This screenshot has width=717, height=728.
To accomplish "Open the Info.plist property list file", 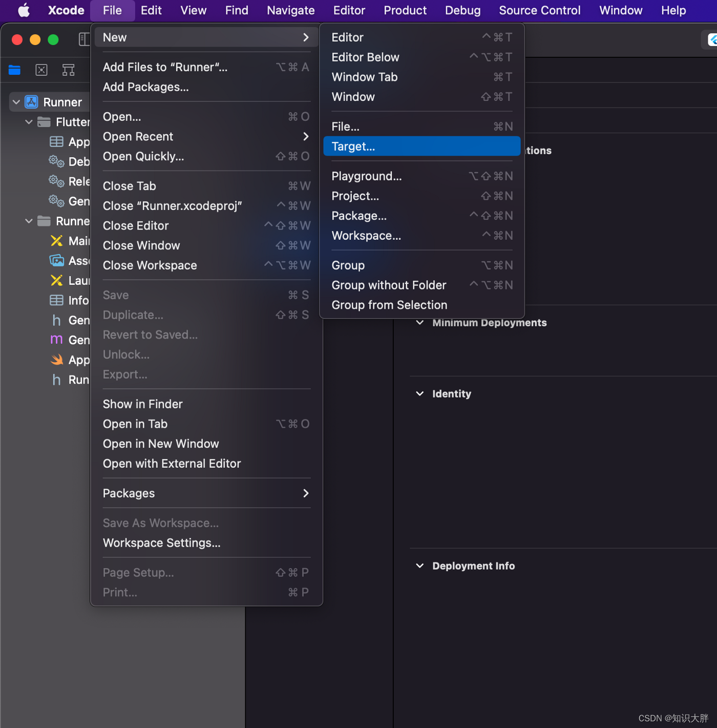I will click(77, 300).
